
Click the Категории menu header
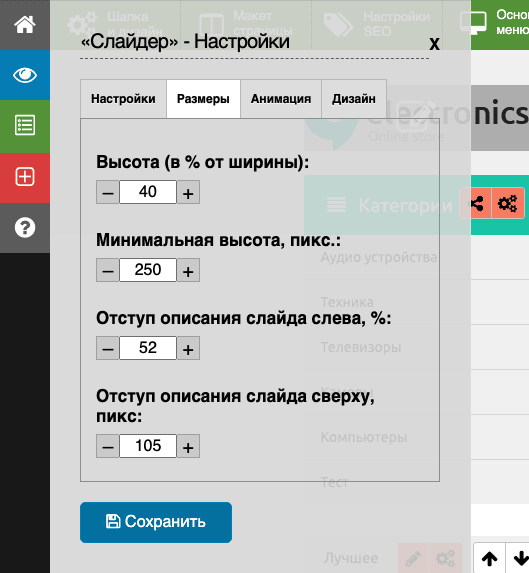pos(406,206)
